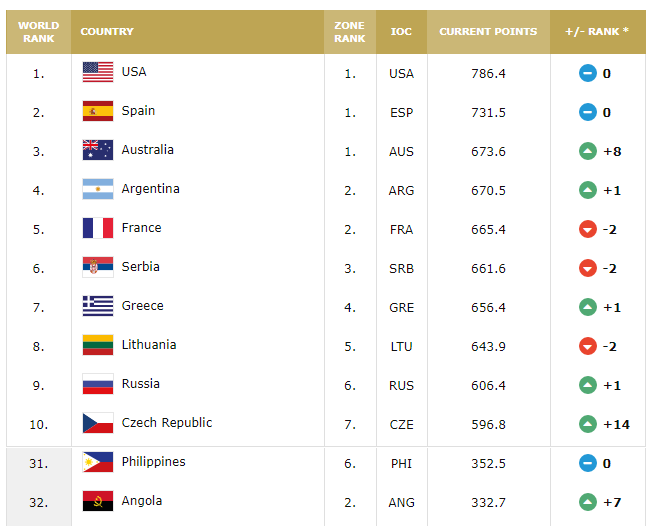The image size is (653, 526).
Task: Click the Philippines flag icon
Action: point(98,462)
